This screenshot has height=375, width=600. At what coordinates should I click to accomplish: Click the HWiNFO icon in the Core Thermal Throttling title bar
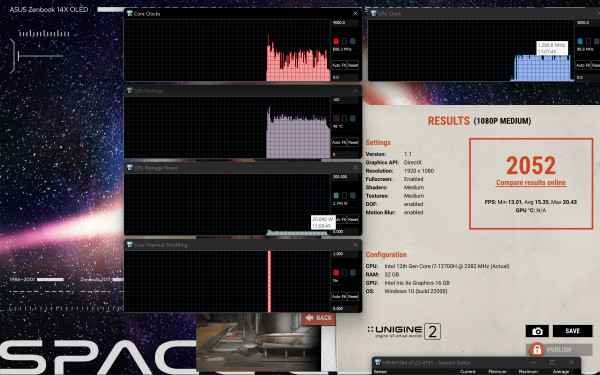click(129, 245)
